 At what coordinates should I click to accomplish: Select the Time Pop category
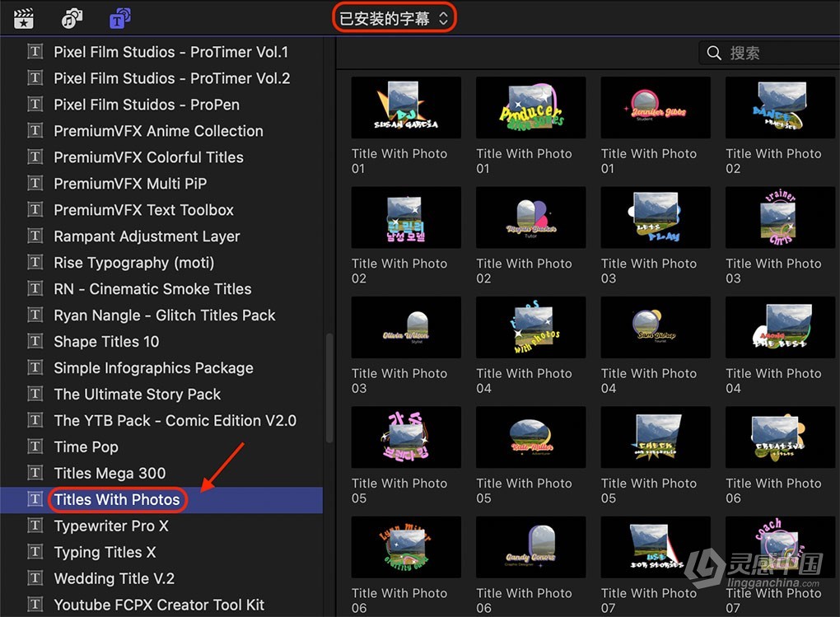pyautogui.click(x=86, y=446)
